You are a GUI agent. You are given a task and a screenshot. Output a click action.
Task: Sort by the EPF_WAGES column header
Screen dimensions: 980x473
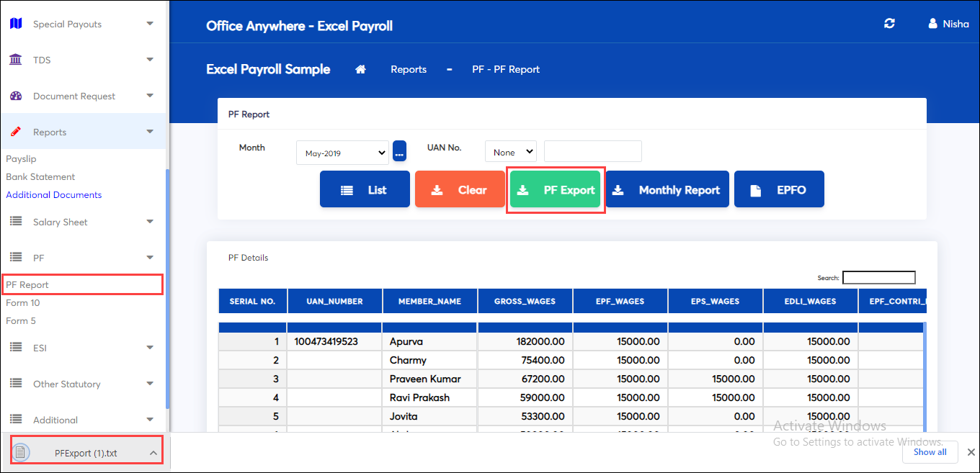click(x=620, y=301)
